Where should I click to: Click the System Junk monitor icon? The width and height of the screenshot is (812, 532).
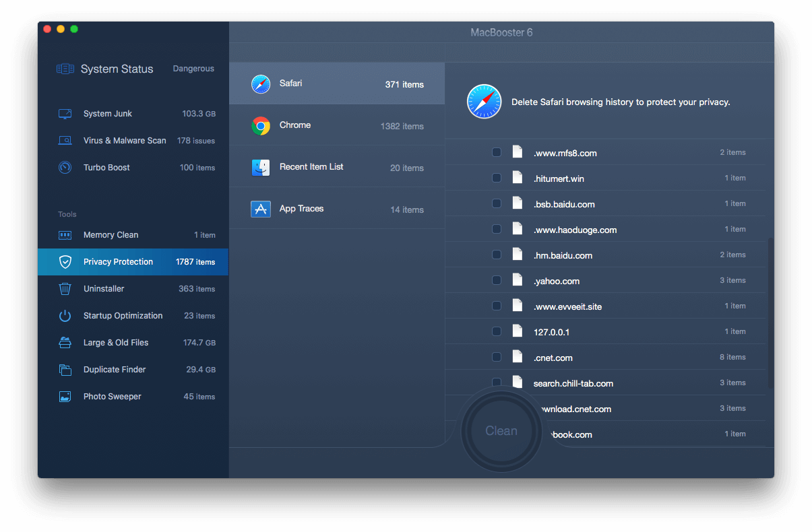(x=65, y=114)
